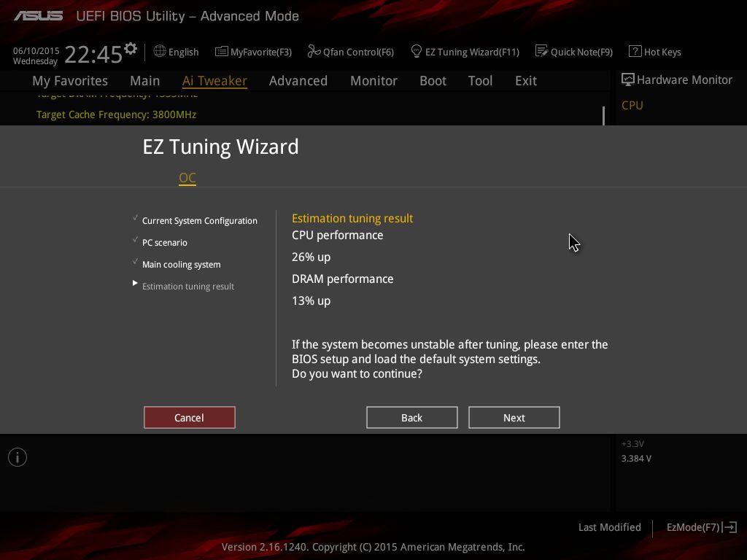Go Back in the tuning wizard
Image resolution: width=747 pixels, height=560 pixels.
[412, 418]
